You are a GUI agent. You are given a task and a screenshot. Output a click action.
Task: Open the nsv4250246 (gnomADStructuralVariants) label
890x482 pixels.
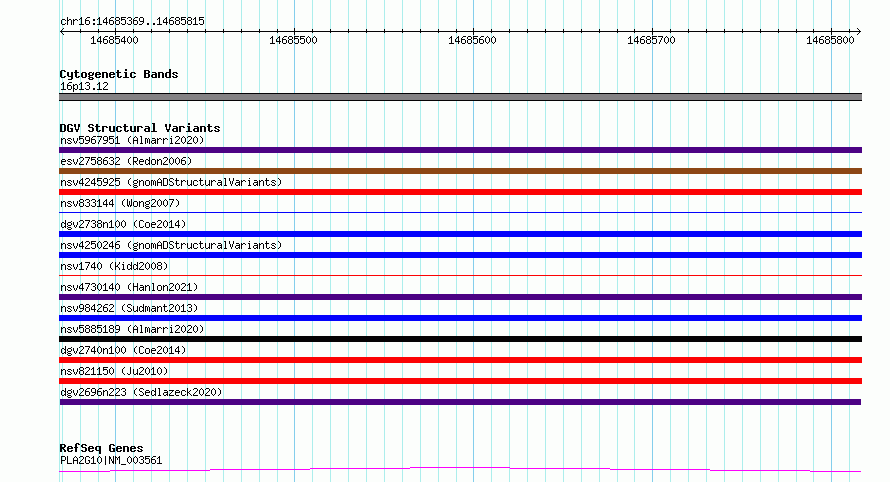[171, 245]
